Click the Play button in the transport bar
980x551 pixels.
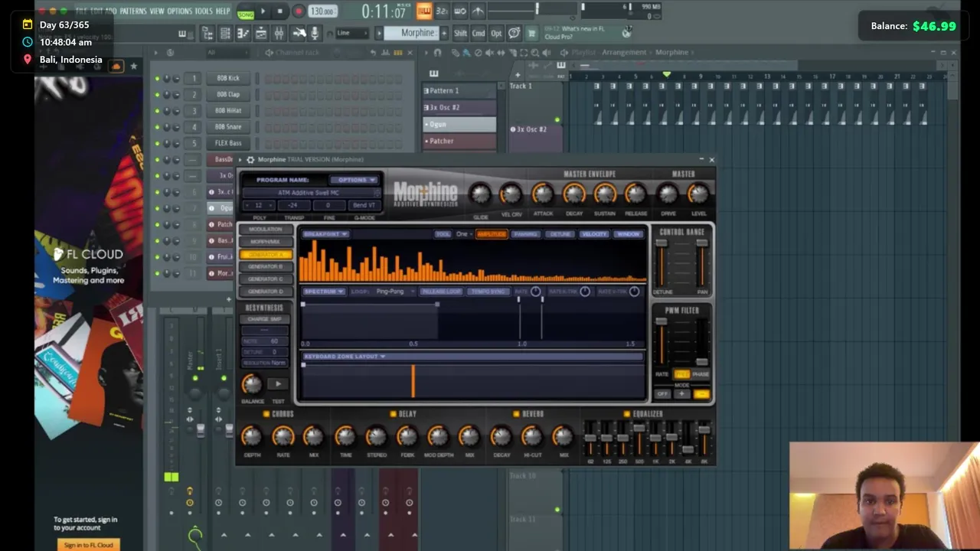263,11
